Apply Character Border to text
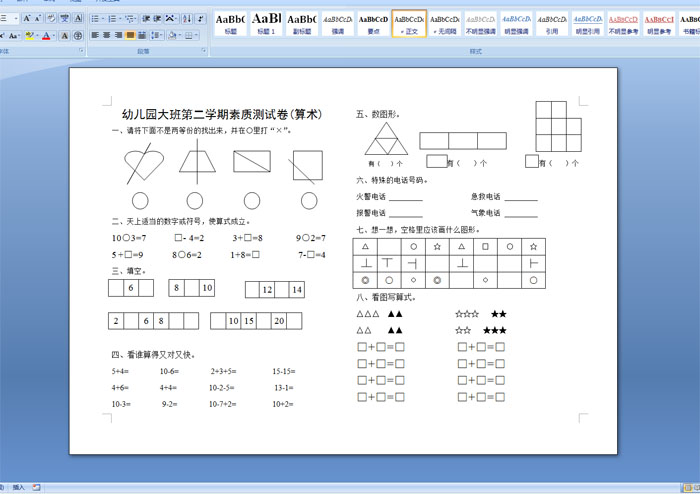 click(78, 18)
